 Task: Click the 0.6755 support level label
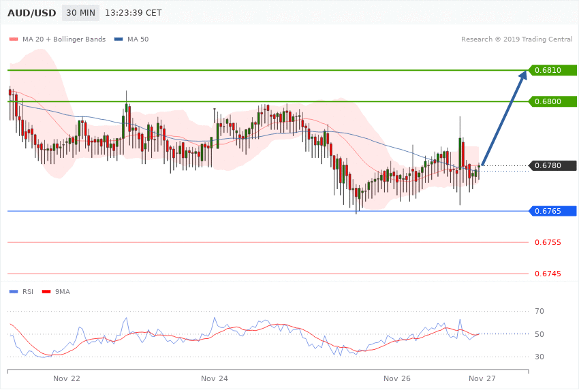click(548, 242)
